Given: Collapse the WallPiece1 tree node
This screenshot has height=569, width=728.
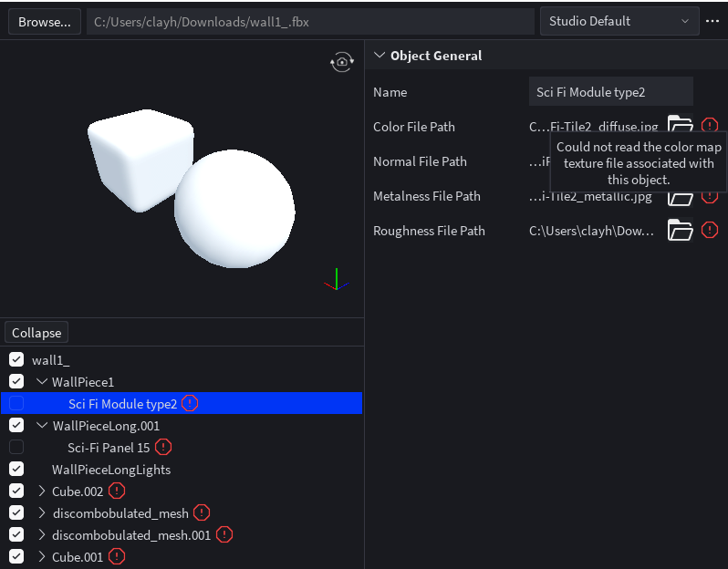Looking at the screenshot, I should tap(42, 381).
